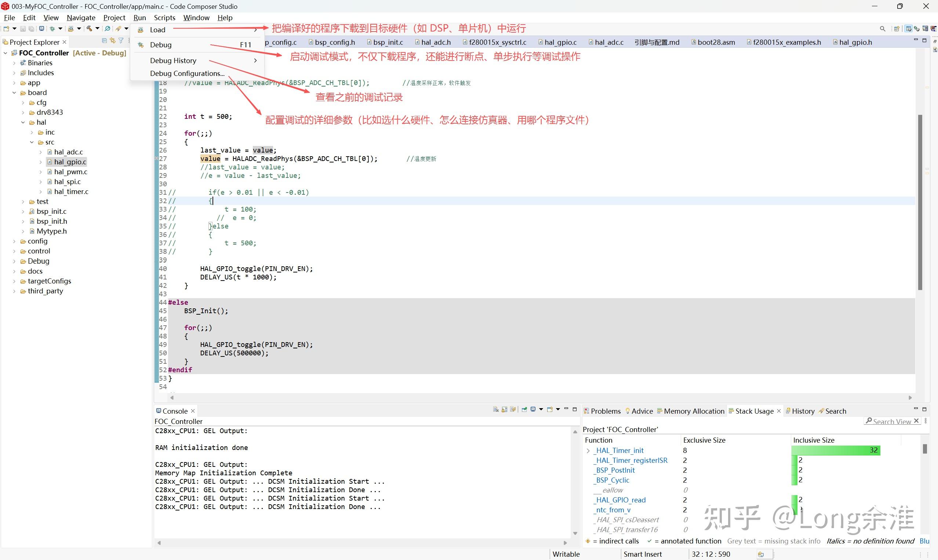Screen dimensions: 938x560
Task: Click the Save All toolbar icon
Action: click(31, 29)
